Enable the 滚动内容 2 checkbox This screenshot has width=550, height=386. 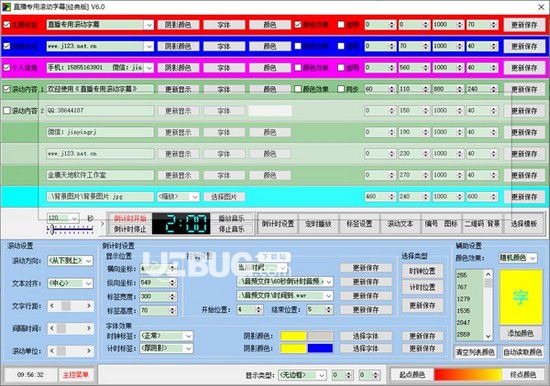coord(7,111)
